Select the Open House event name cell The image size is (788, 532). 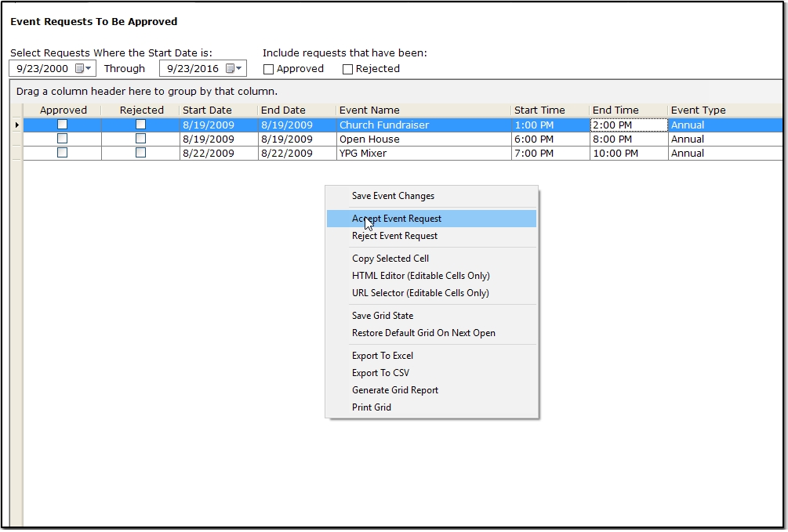[x=424, y=139]
